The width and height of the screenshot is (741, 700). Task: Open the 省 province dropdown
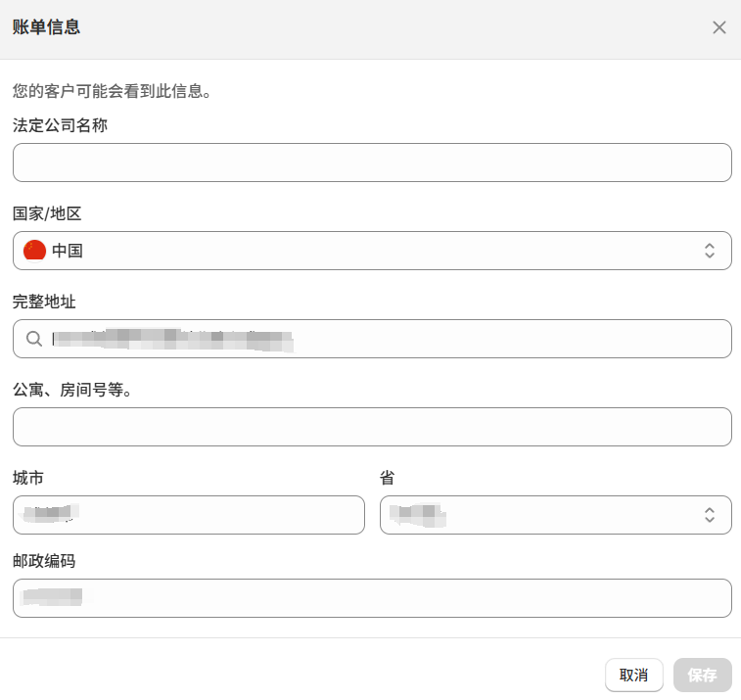556,515
